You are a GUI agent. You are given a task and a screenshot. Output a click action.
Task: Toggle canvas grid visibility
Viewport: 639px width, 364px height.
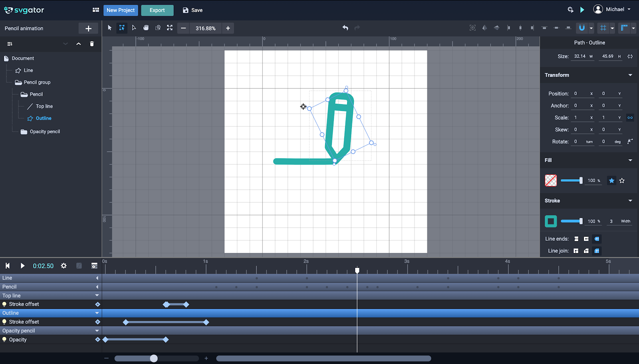pos(603,28)
